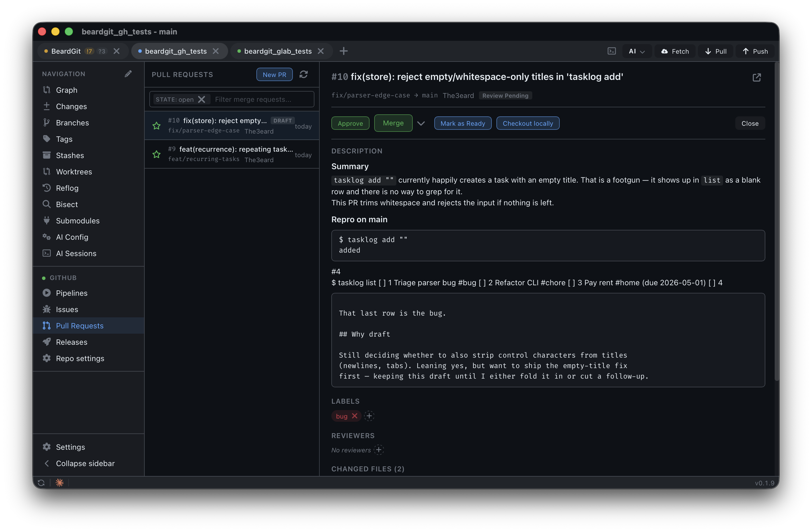View the Reflog
The image size is (812, 532).
[88, 188]
